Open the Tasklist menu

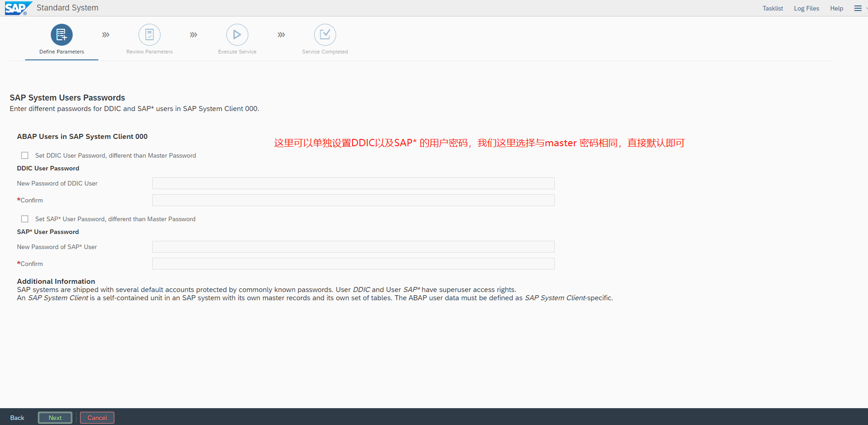[x=772, y=8]
